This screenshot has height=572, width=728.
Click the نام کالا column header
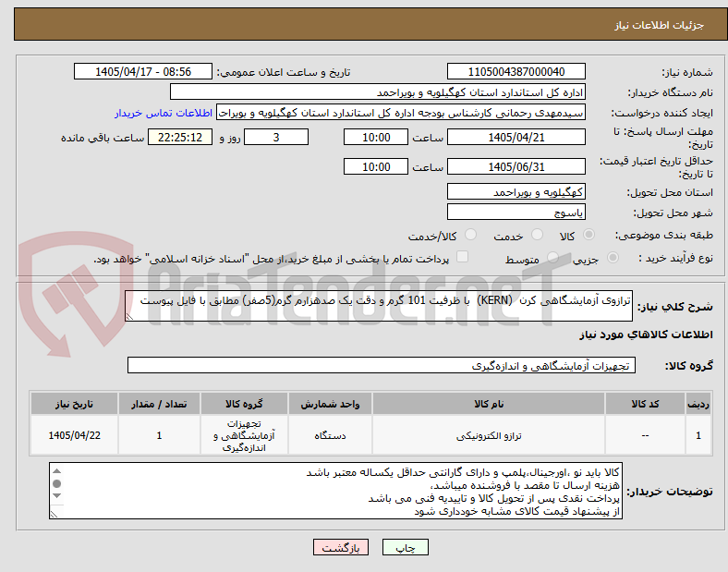[489, 404]
